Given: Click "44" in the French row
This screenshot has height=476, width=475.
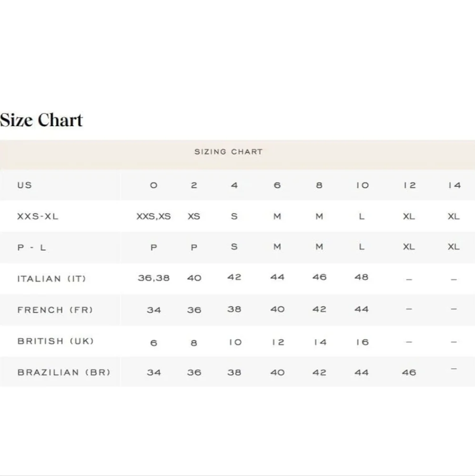Looking at the screenshot, I should (361, 309).
